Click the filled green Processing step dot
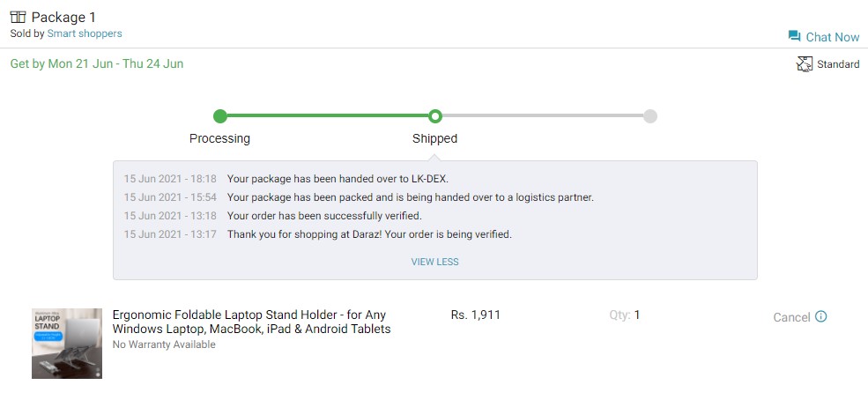The width and height of the screenshot is (868, 400). (x=220, y=116)
